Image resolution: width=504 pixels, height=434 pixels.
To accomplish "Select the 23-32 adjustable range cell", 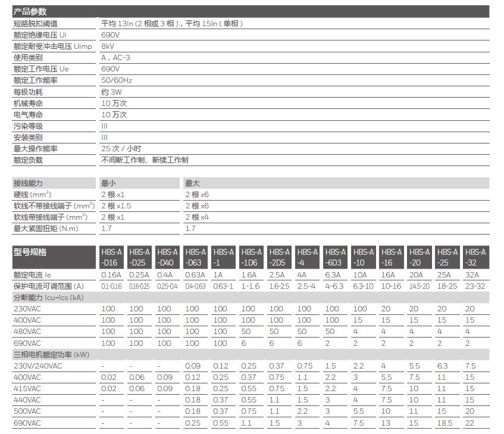I will (x=475, y=286).
